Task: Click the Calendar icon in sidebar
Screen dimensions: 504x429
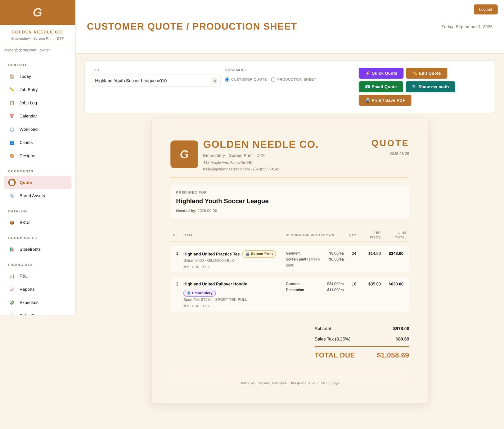Action: point(12,116)
